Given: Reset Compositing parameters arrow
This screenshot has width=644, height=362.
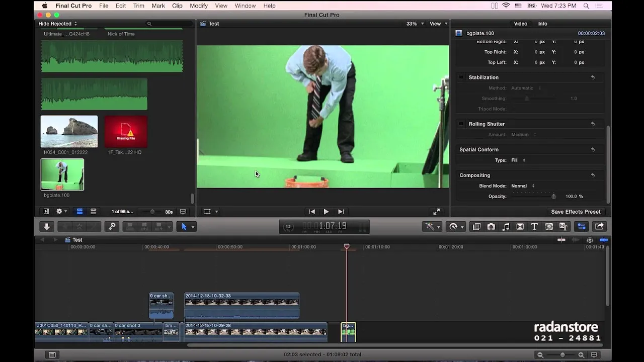Looking at the screenshot, I should [x=593, y=175].
